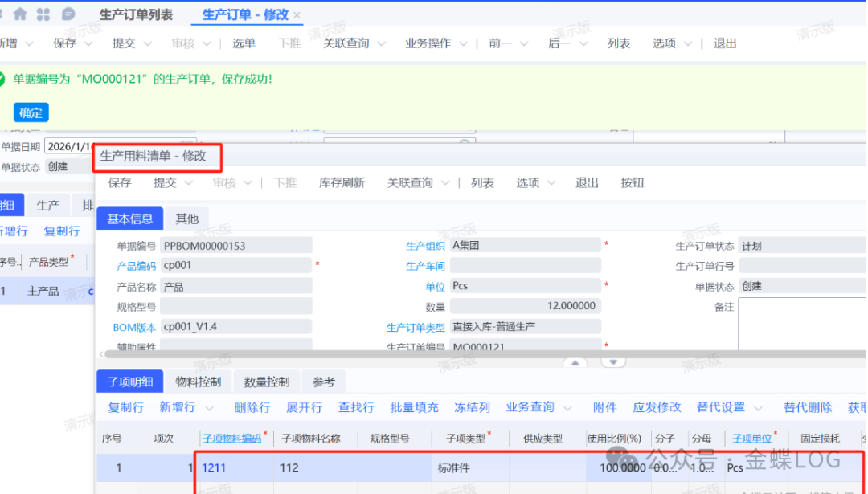This screenshot has width=868, height=494.
Task: Click the collapse-up arrow below header panel
Action: click(574, 362)
